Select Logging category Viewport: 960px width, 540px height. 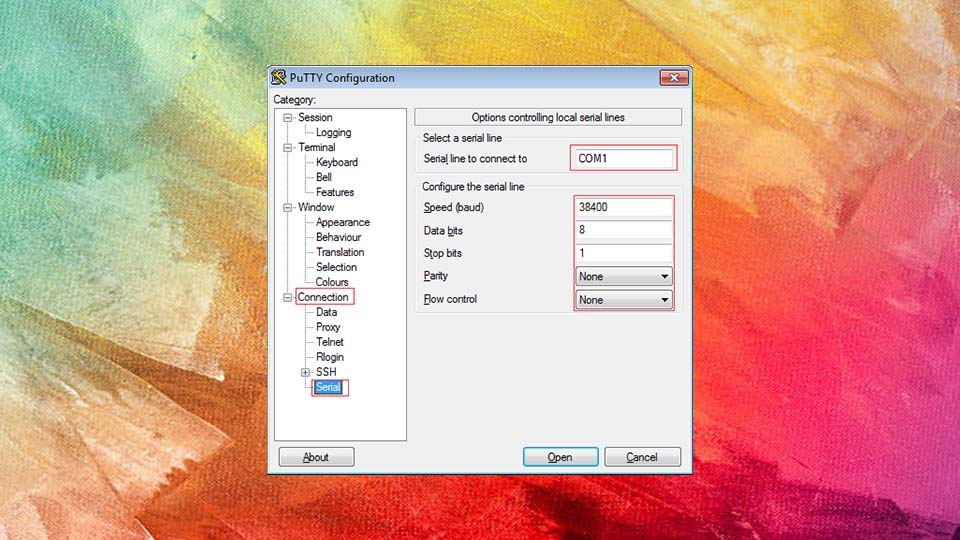coord(333,132)
